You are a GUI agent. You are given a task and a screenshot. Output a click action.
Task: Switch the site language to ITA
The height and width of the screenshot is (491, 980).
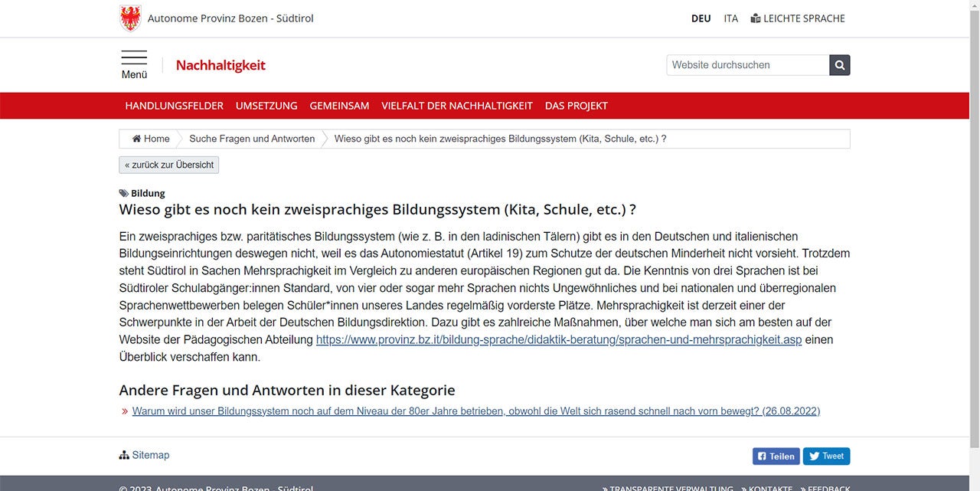pos(731,18)
